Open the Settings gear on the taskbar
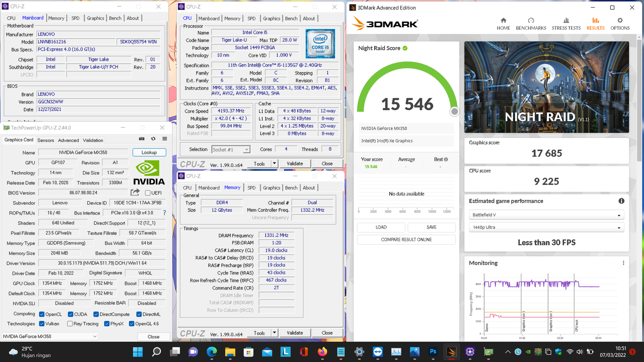644x362 pixels. 359,352
